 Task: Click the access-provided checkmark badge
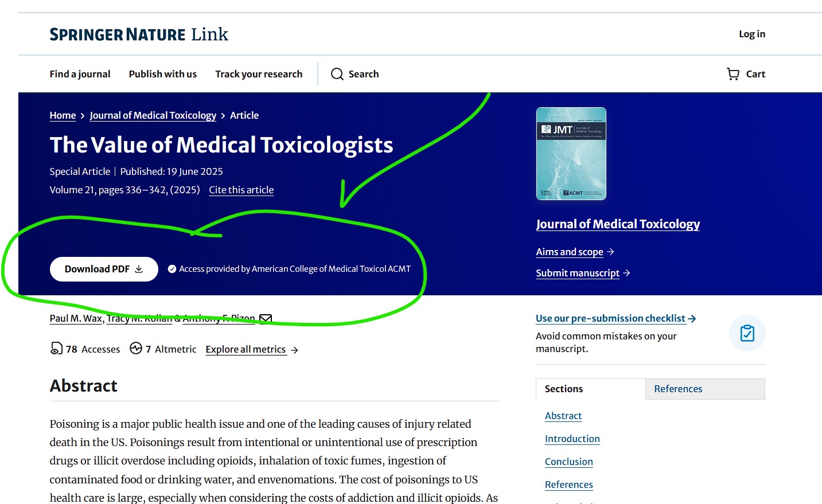172,268
